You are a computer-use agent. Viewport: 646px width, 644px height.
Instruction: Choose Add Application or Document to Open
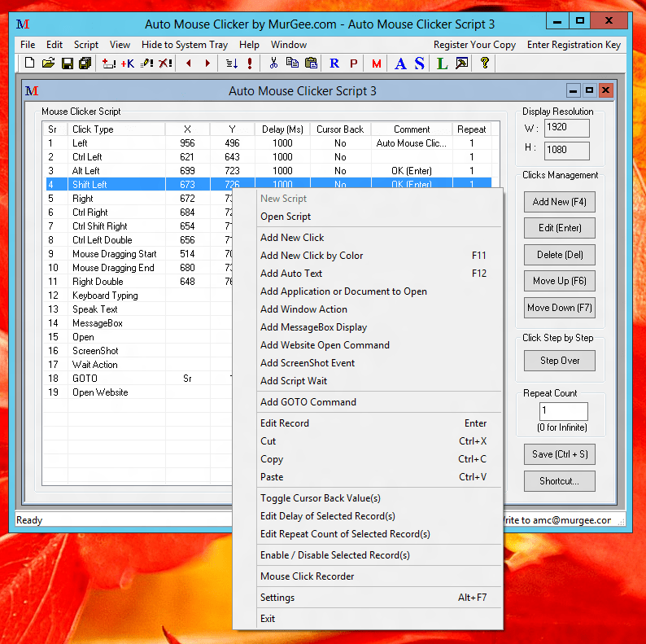pos(368,291)
